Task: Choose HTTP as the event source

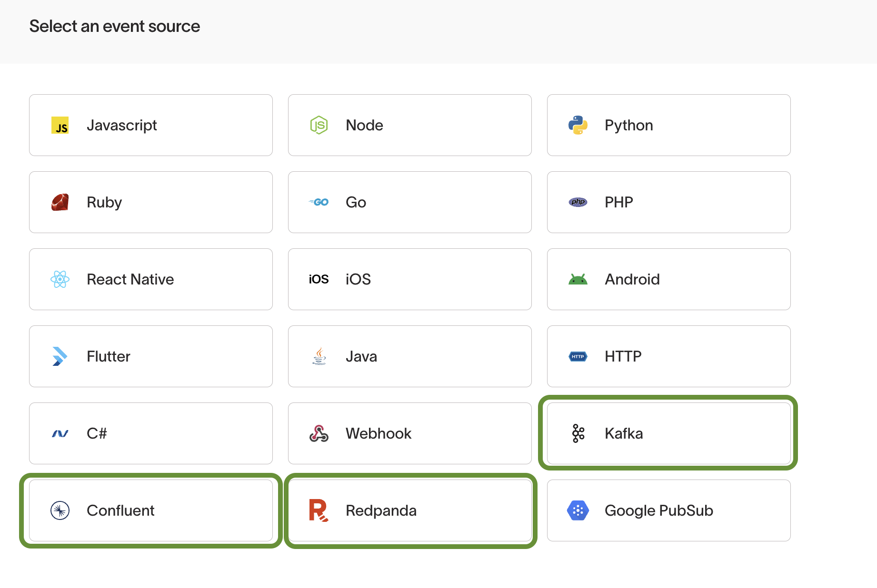Action: pyautogui.click(x=668, y=356)
